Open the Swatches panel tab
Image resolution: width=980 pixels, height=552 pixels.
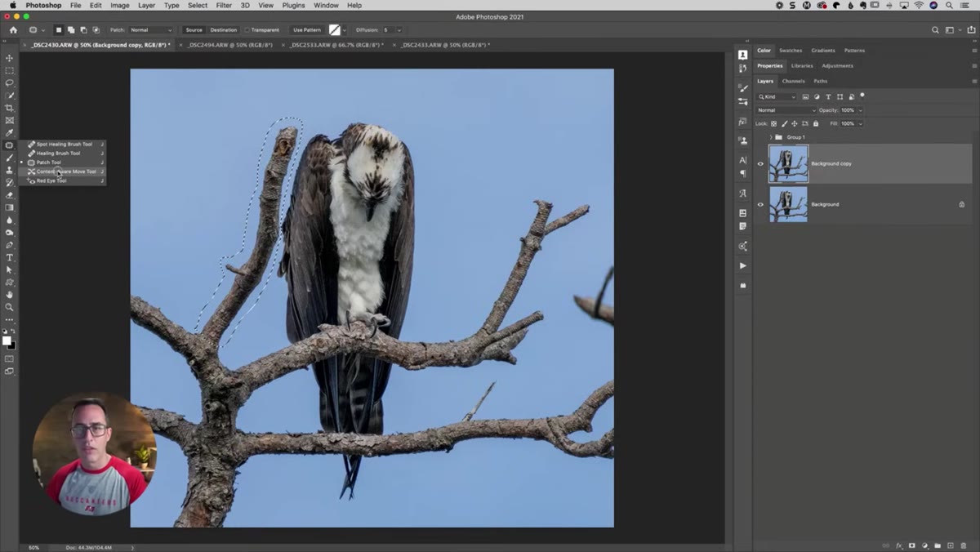tap(790, 51)
